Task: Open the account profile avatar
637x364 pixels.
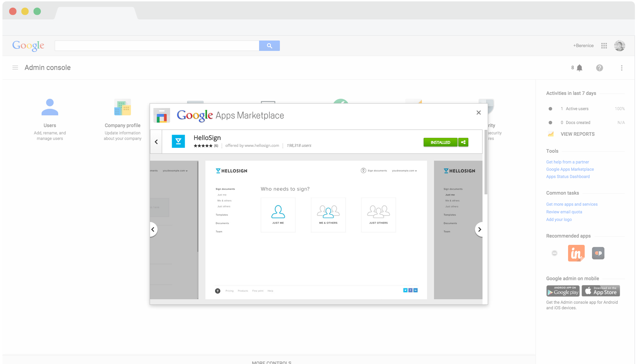Action: [x=620, y=46]
